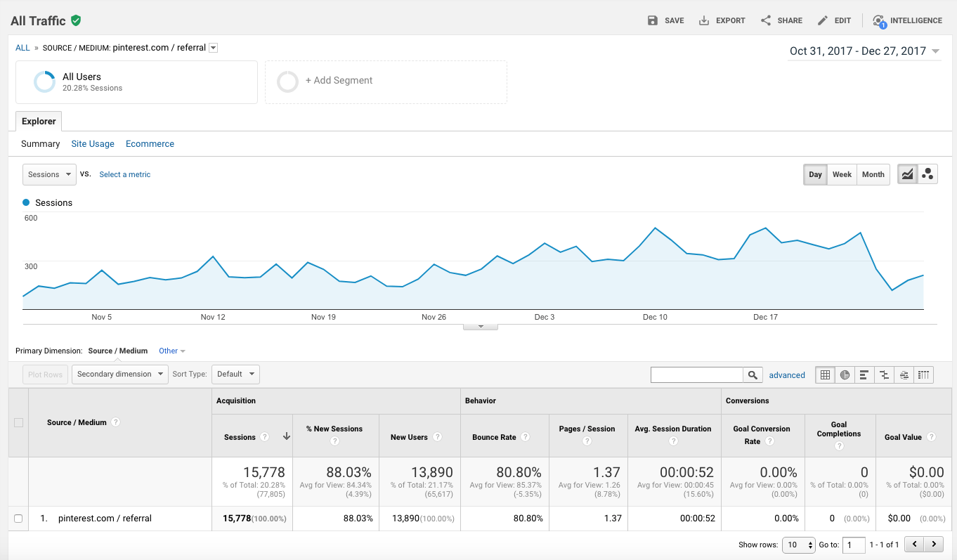The image size is (957, 560).
Task: Check the pinterest.com / referral row checkbox
Action: 18,519
